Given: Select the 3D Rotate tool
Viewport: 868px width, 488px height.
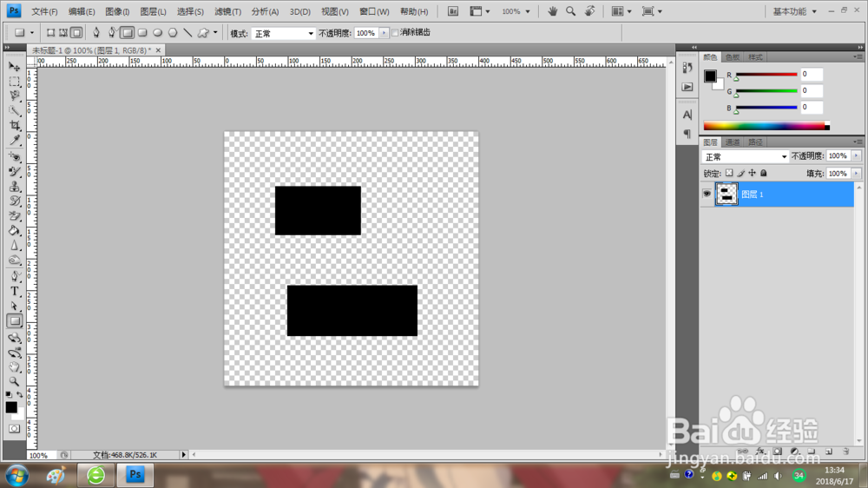Looking at the screenshot, I should (x=15, y=337).
